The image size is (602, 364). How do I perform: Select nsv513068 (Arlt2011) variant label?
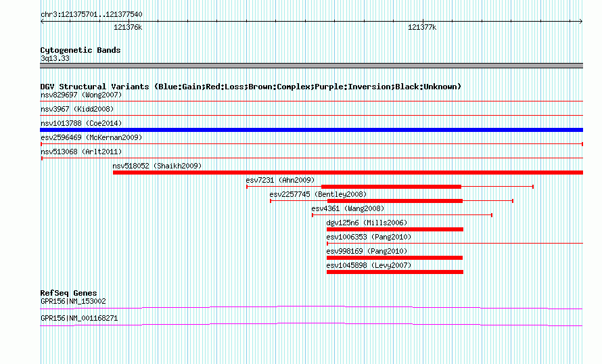coord(81,152)
